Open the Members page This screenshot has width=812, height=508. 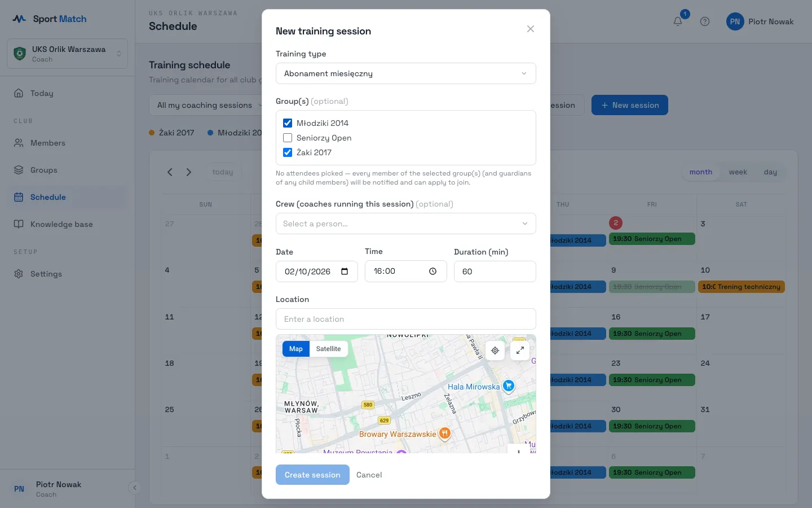tap(67, 143)
